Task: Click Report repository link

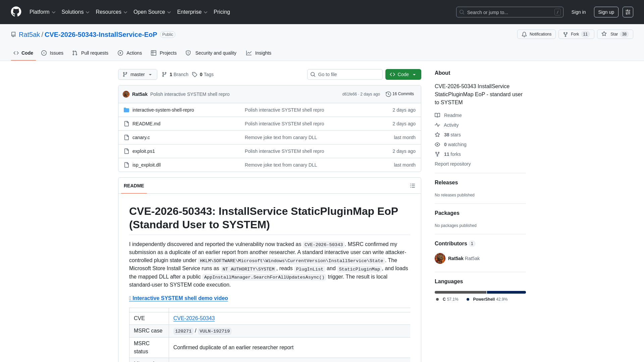Action: 452,164
